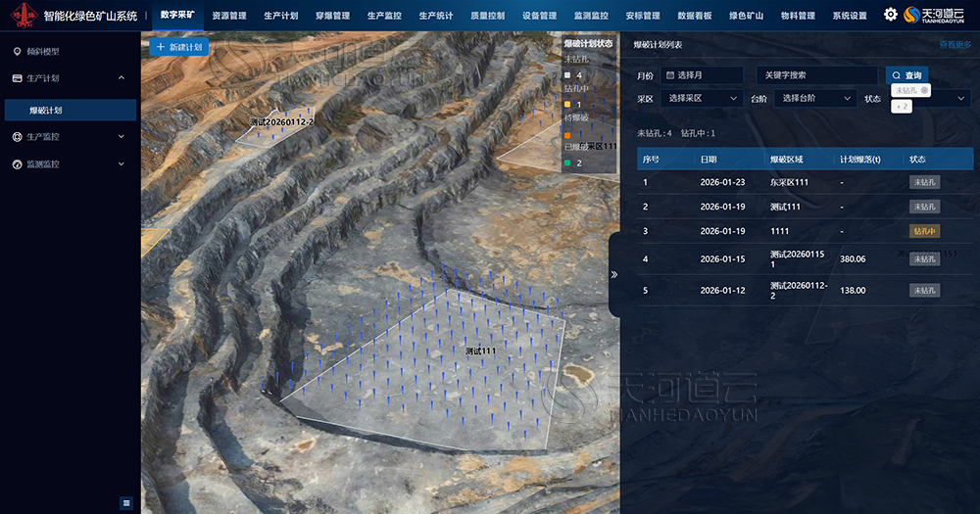Screen dimensions: 980x514
Task: Click the calendar icon in month picker
Action: coord(670,75)
